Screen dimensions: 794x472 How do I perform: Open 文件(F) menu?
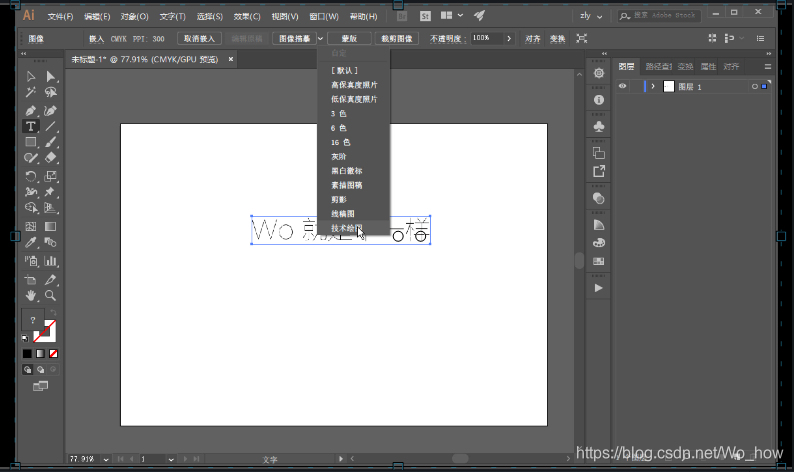pos(60,17)
